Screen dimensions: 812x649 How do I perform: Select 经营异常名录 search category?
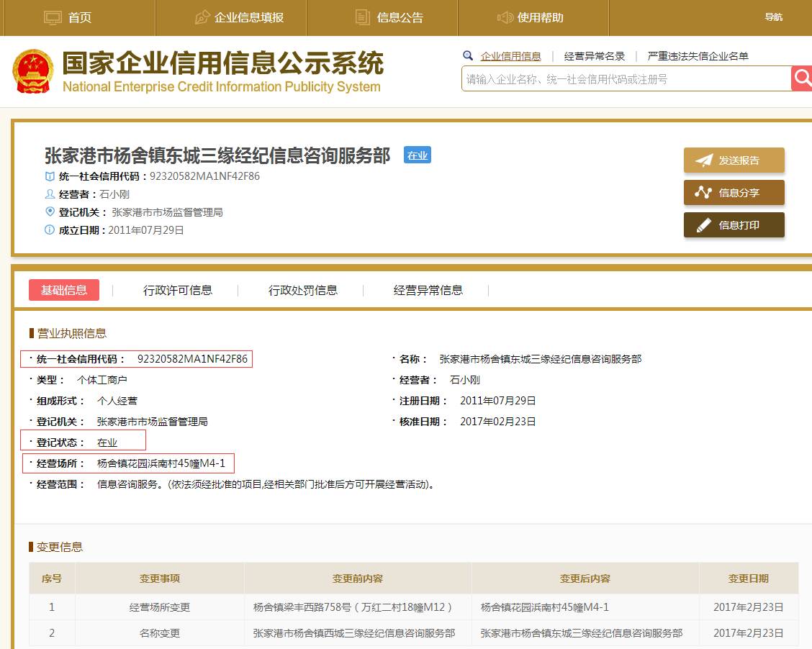point(594,56)
